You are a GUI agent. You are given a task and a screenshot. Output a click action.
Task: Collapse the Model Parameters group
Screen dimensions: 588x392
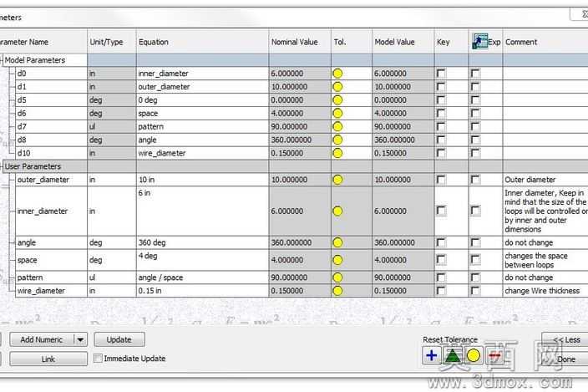pyautogui.click(x=1, y=60)
